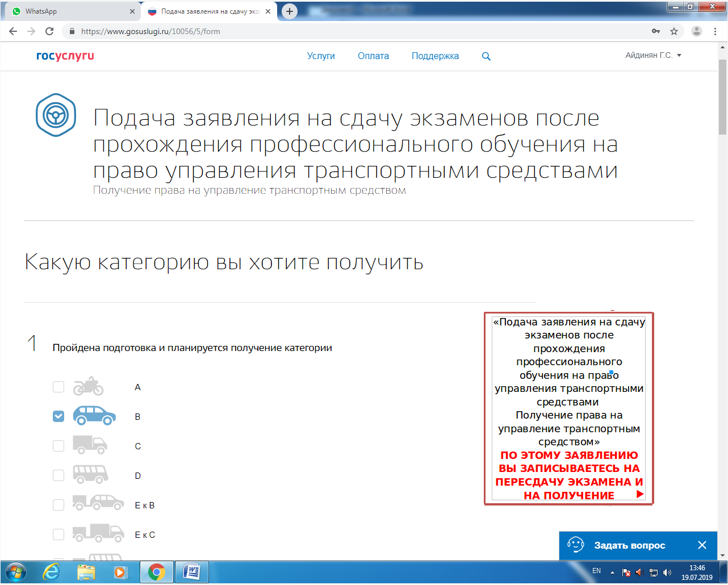The image size is (728, 585).
Task: Check the E к C checkbox
Action: click(58, 534)
